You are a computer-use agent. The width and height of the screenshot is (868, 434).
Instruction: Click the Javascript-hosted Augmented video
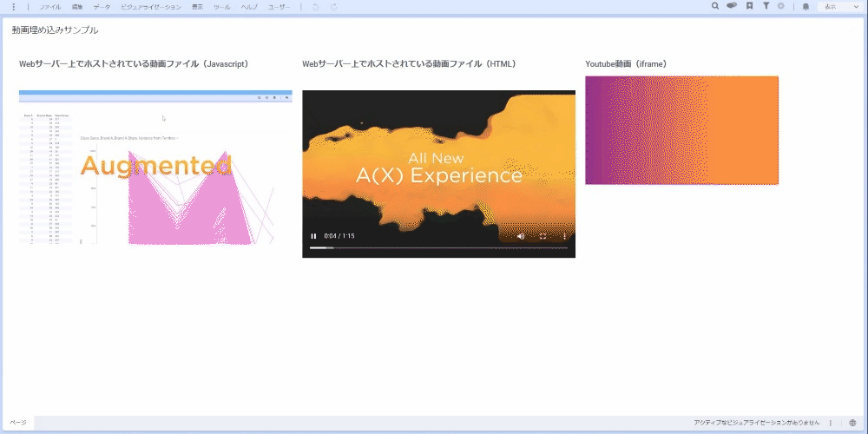[155, 168]
